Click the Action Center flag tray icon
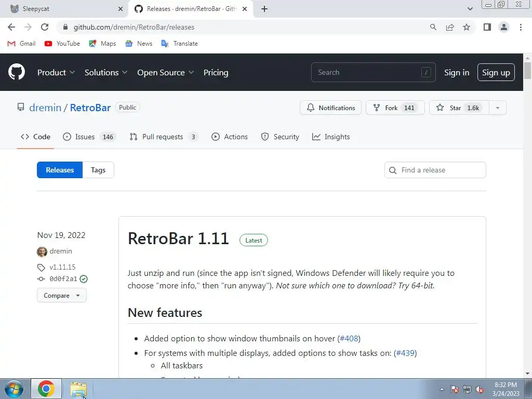The height and width of the screenshot is (399, 532). click(x=454, y=389)
